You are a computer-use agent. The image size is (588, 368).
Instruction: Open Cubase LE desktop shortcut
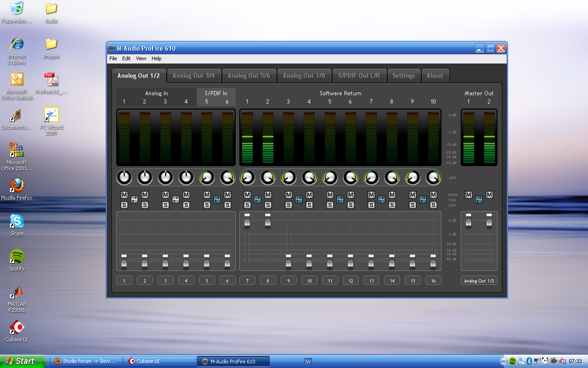point(17,331)
